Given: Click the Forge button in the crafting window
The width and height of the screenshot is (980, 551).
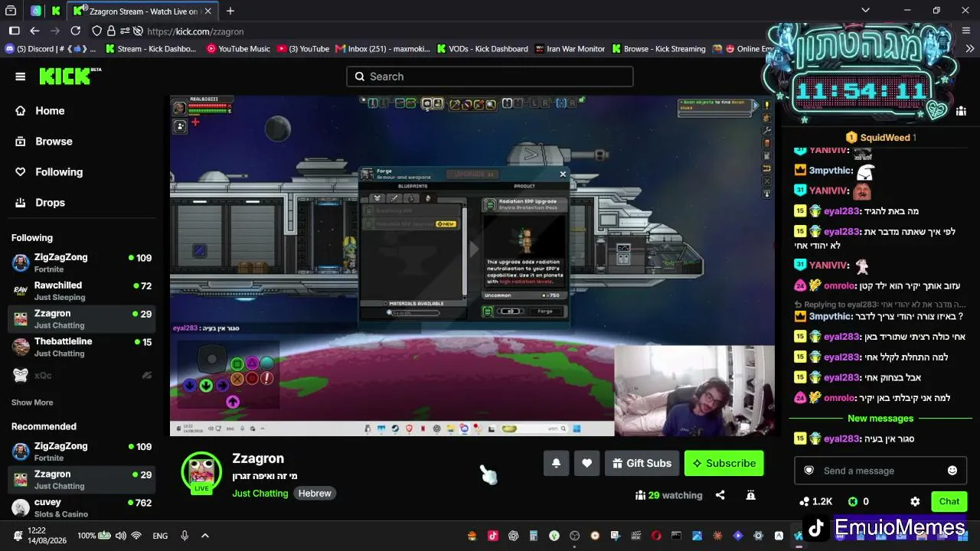Looking at the screenshot, I should [545, 311].
